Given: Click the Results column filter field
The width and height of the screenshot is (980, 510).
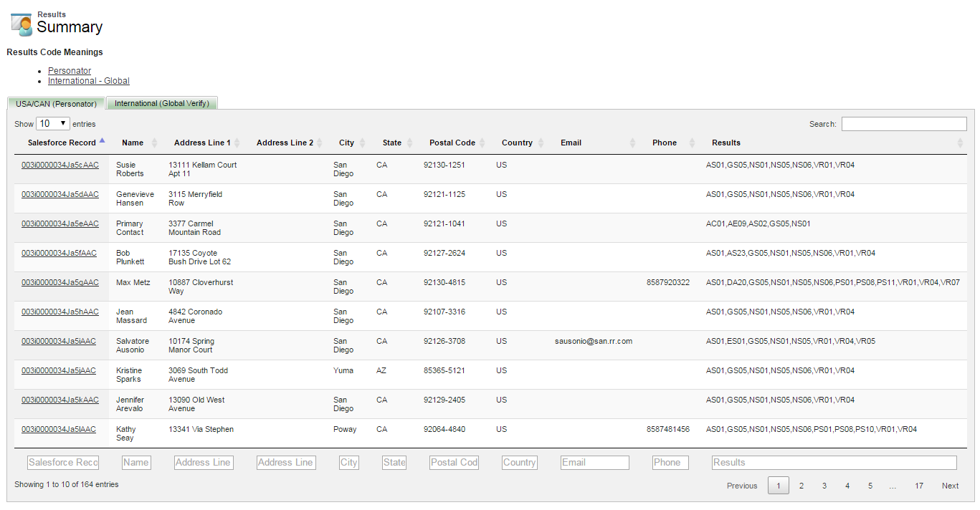Looking at the screenshot, I should (x=834, y=463).
